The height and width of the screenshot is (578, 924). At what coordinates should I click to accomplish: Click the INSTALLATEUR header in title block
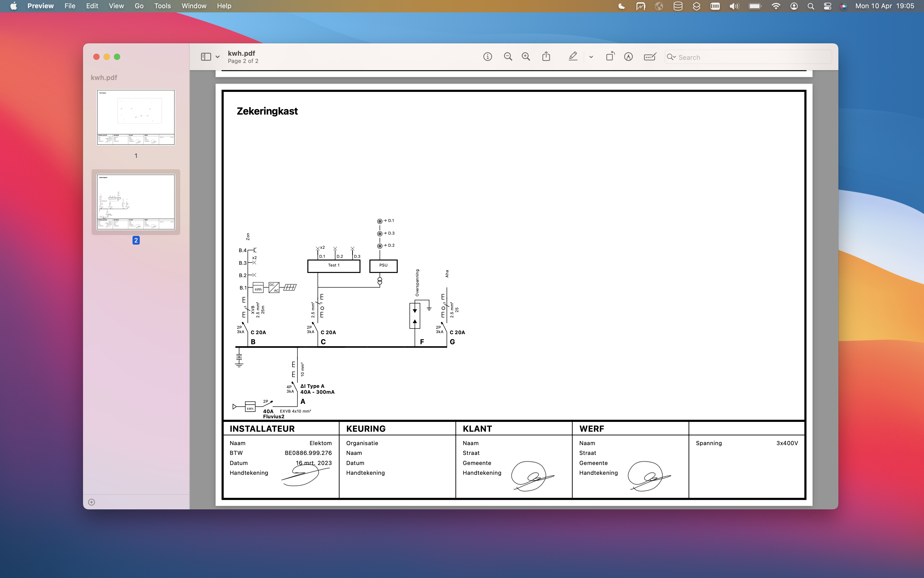pyautogui.click(x=262, y=429)
